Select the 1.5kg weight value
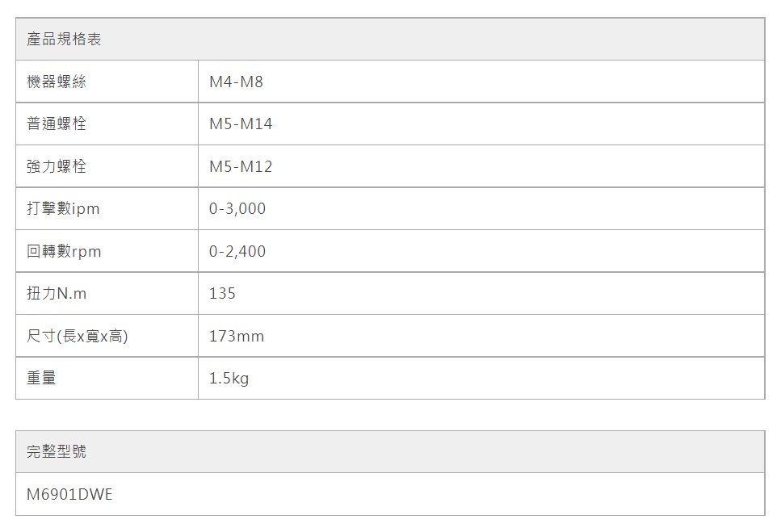781x532 pixels. pyautogui.click(x=229, y=378)
